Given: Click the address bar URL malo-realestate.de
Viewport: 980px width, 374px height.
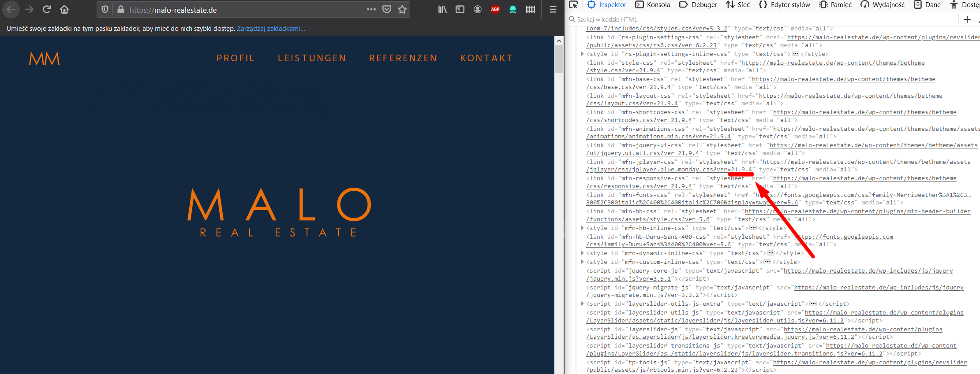Looking at the screenshot, I should coord(173,10).
